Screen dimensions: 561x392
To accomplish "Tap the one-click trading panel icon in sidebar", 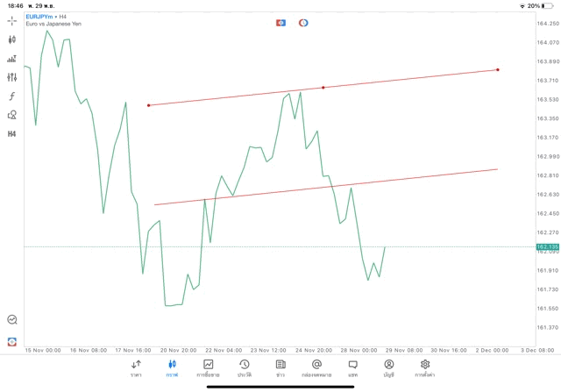I will (11, 341).
